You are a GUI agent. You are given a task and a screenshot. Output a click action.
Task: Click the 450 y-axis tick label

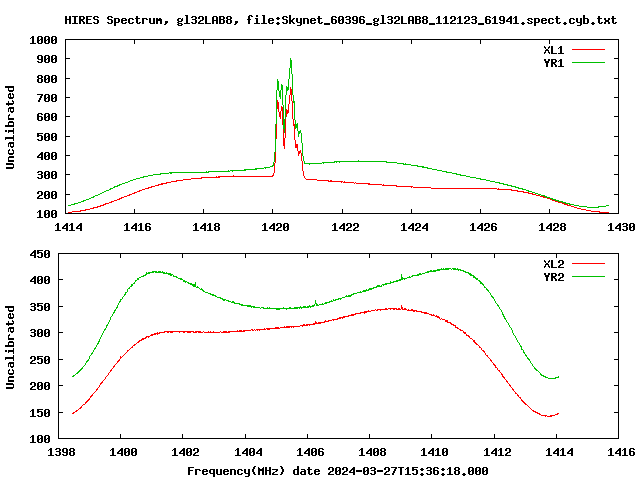click(x=40, y=254)
